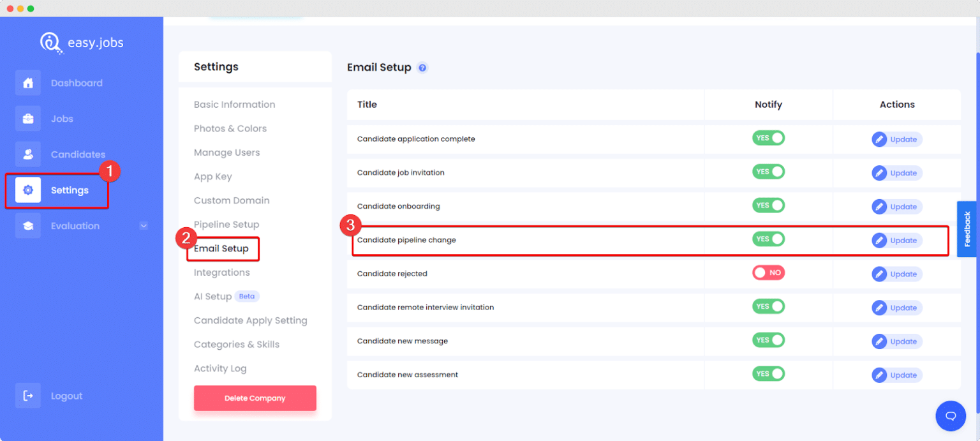Open the Integrations settings section
The image size is (980, 441).
[222, 272]
